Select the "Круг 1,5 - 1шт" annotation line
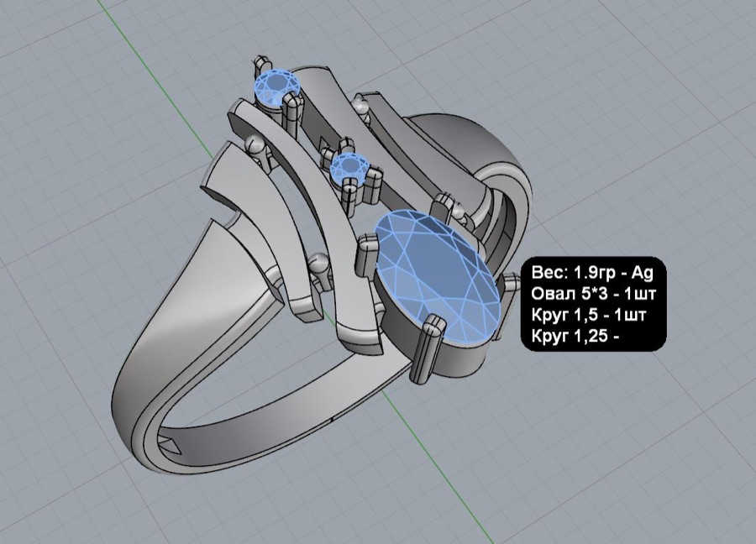Image resolution: width=756 pixels, height=544 pixels. (589, 315)
